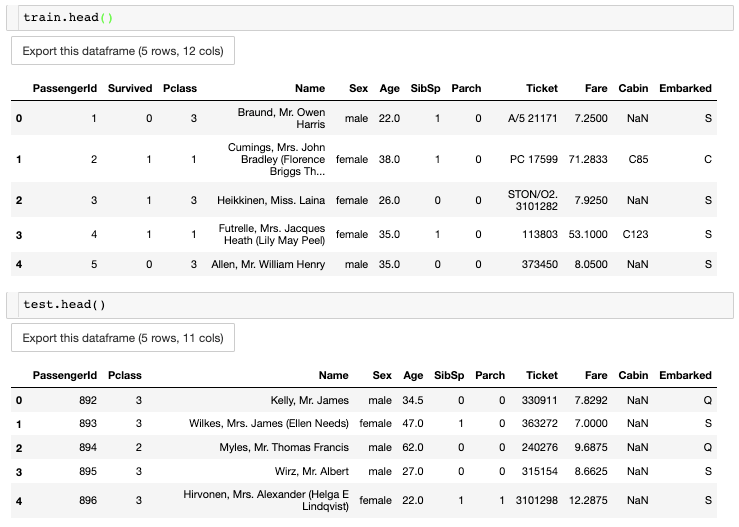
Task: Click age value 62.0
Action: click(x=413, y=447)
